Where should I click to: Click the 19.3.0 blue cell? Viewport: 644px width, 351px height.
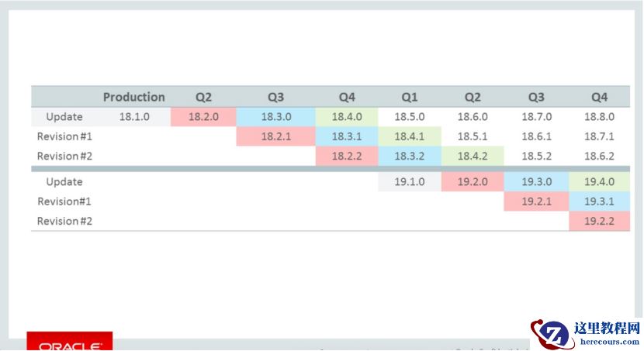[536, 182]
